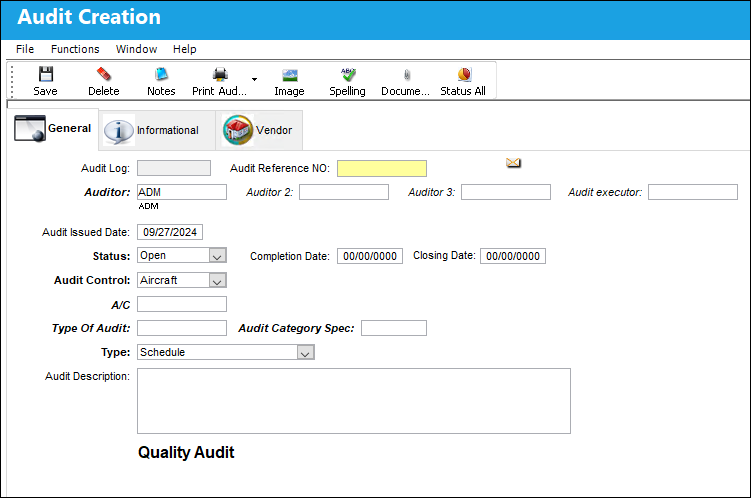Click the Audit Log field
Image resolution: width=751 pixels, height=498 pixels.
coord(174,168)
